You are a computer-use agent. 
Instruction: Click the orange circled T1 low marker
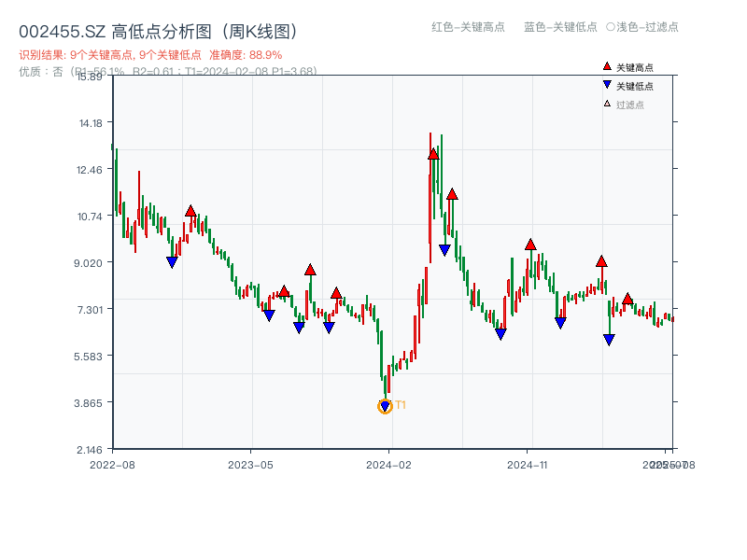(385, 406)
